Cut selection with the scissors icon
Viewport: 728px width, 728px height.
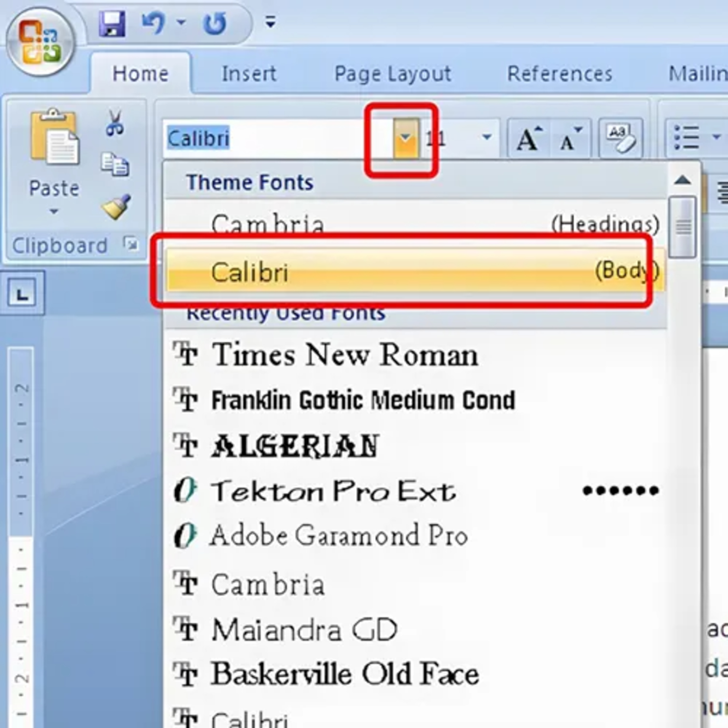click(115, 123)
